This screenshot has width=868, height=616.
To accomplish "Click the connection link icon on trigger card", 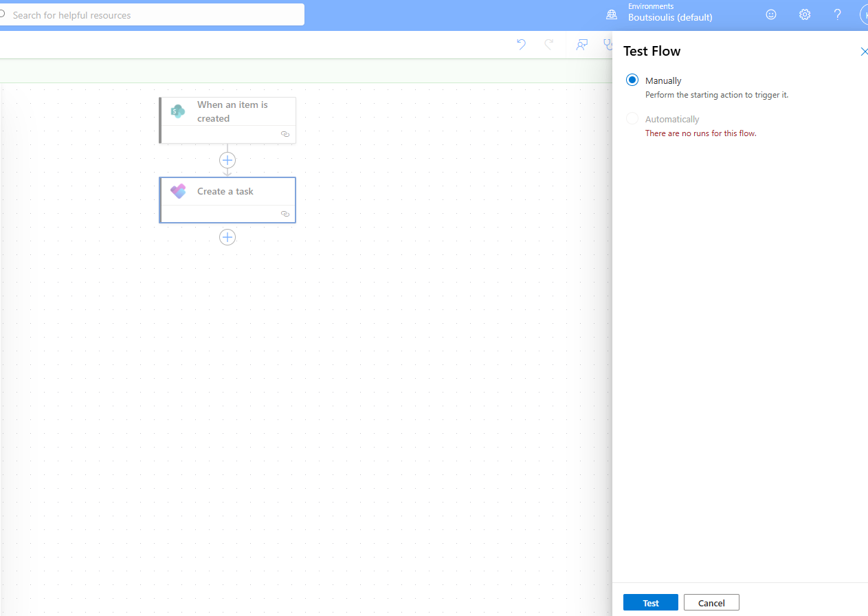I will 285,135.
